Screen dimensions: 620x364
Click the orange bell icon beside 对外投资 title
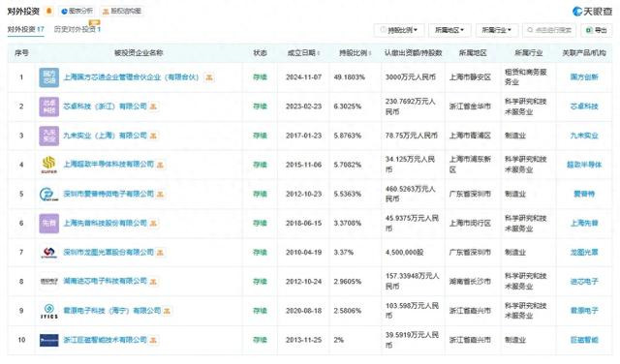(49, 11)
